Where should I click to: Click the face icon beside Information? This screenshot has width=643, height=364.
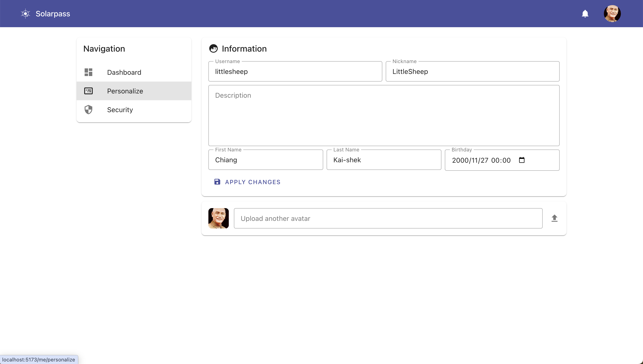[213, 48]
